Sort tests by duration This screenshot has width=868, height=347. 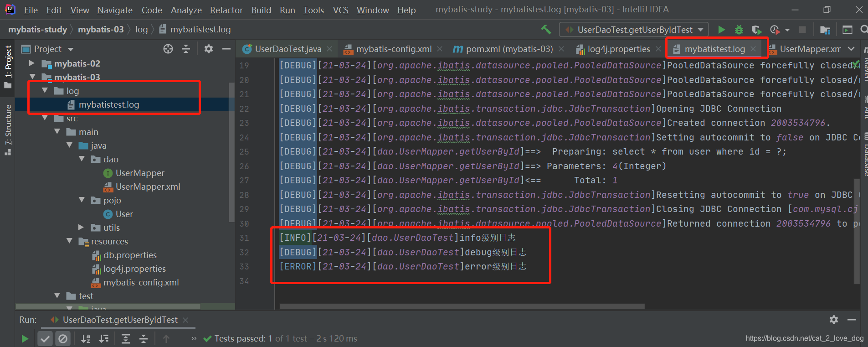tap(104, 339)
